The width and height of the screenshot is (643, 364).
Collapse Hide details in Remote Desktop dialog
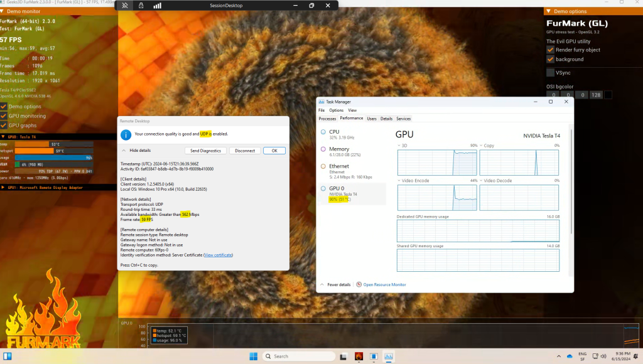tap(136, 151)
